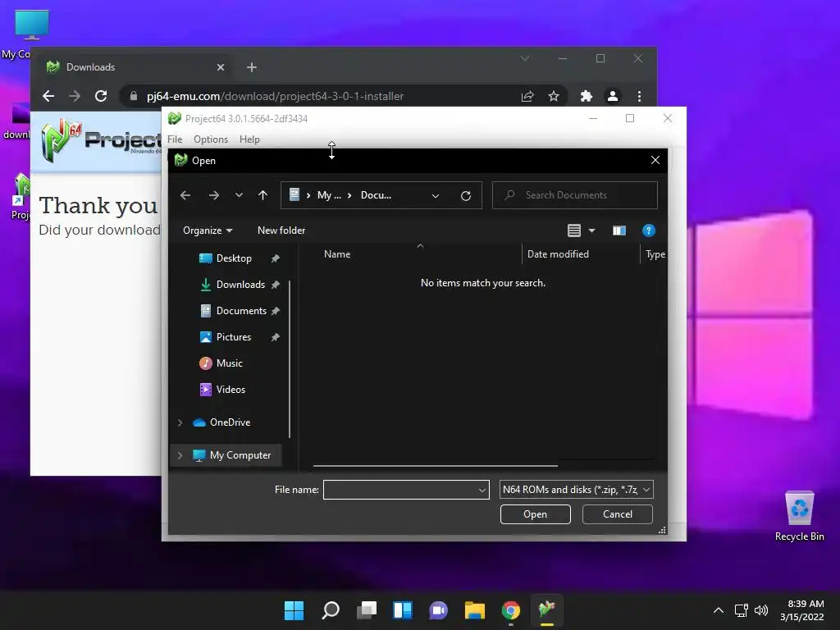Go back in the Open dialog
Screen dimensions: 840x630
[x=185, y=195]
